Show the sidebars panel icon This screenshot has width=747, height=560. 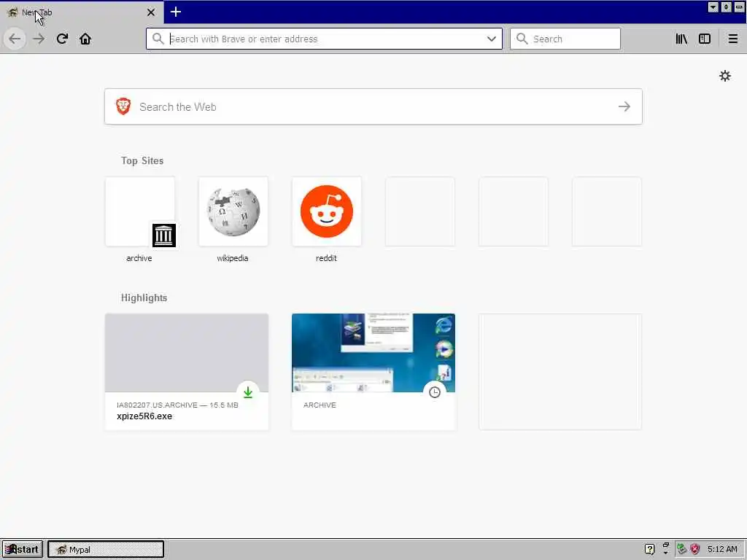(705, 39)
